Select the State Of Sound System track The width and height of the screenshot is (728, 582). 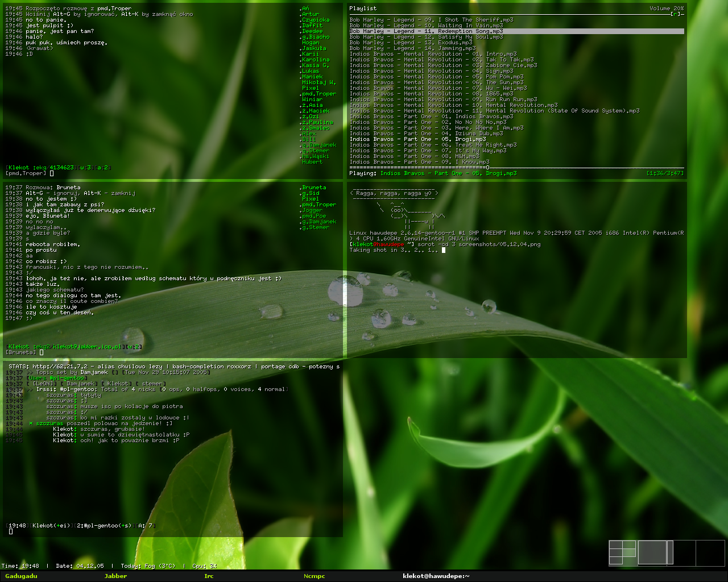click(x=494, y=111)
